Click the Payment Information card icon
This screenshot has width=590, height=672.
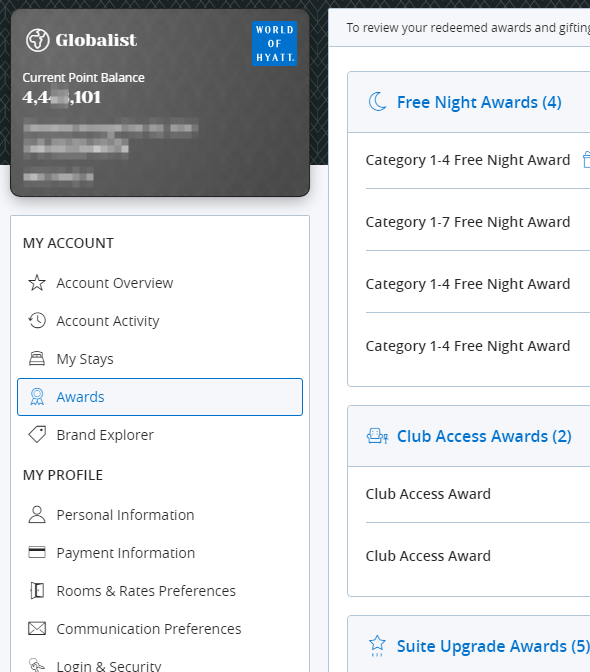[37, 552]
